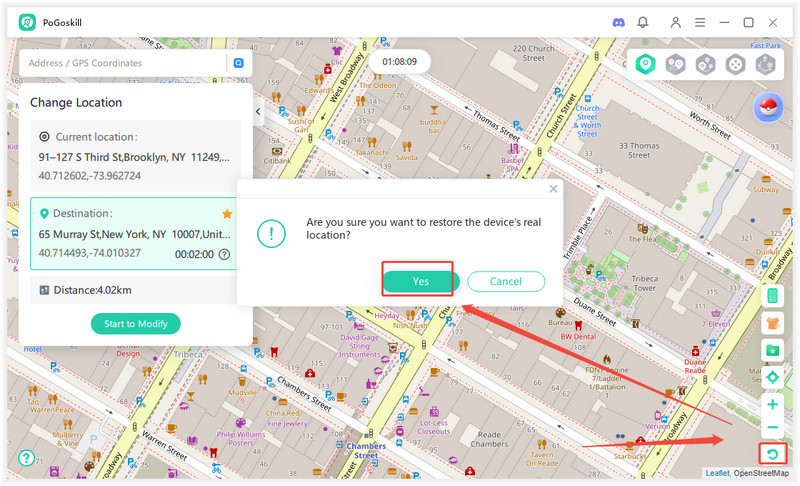Click current coordinates 40.712602,-73.962724
800x486 pixels.
tap(90, 176)
